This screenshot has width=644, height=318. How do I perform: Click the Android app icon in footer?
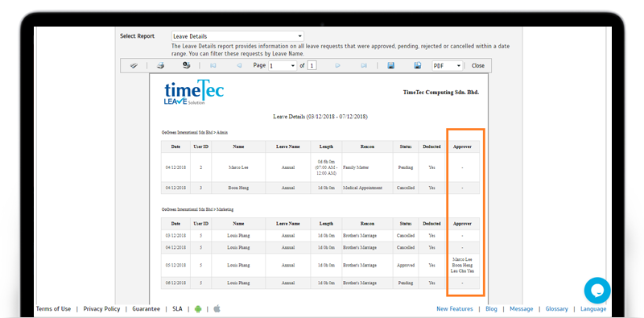click(198, 309)
